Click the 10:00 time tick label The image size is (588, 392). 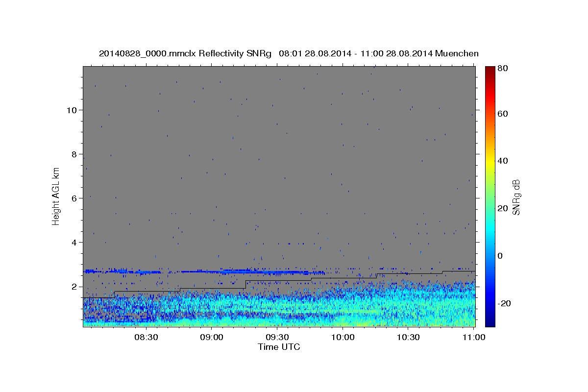[343, 337]
